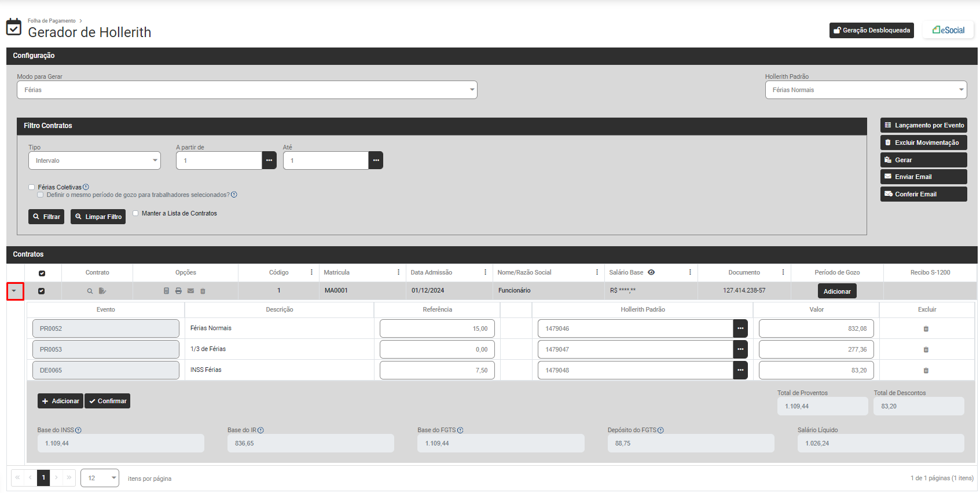
Task: Click the calculator icon in the Opções column
Action: coord(166,291)
